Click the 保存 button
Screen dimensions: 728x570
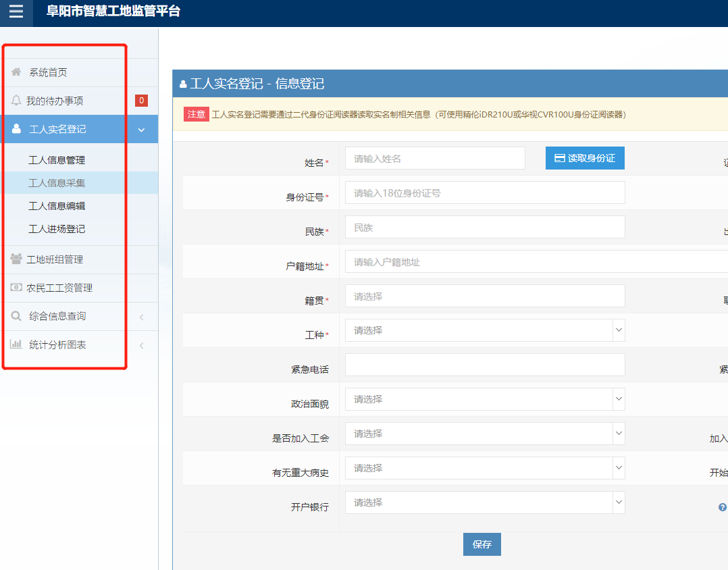click(x=482, y=544)
